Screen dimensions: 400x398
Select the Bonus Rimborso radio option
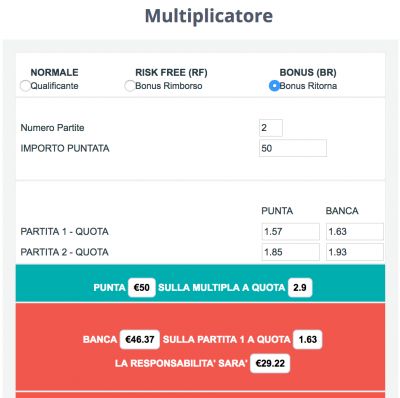click(x=130, y=86)
